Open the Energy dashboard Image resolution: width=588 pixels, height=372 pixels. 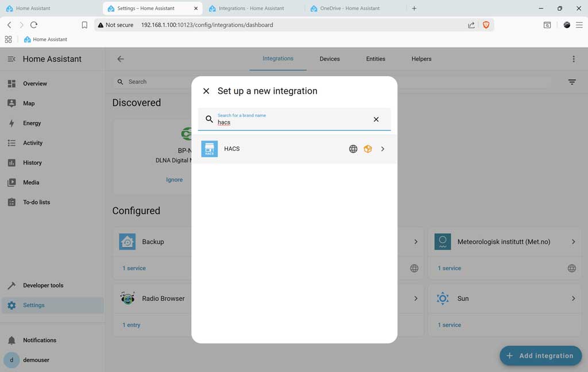(x=52, y=123)
